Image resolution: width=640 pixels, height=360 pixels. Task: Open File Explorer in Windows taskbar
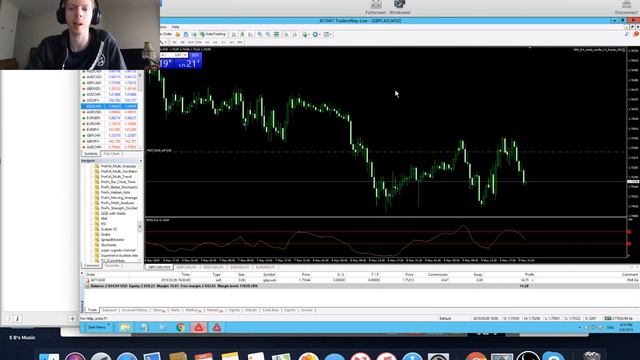pos(125,327)
